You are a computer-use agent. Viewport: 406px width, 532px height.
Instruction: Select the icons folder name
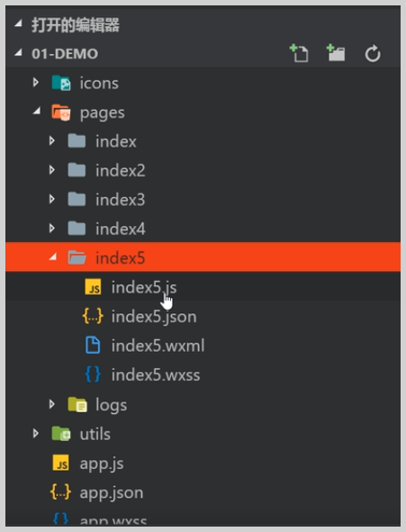99,83
